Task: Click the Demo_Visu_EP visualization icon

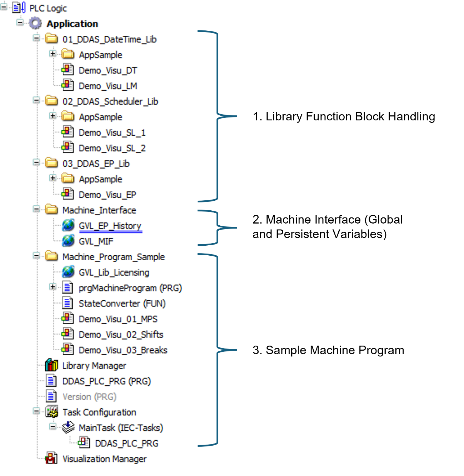Action: (x=68, y=194)
